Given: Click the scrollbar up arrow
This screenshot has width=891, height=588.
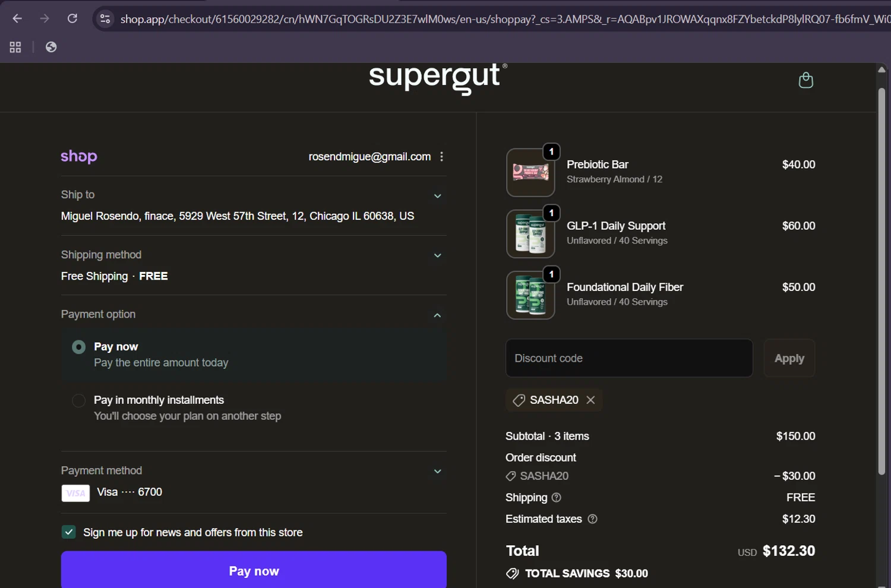Looking at the screenshot, I should pos(881,69).
